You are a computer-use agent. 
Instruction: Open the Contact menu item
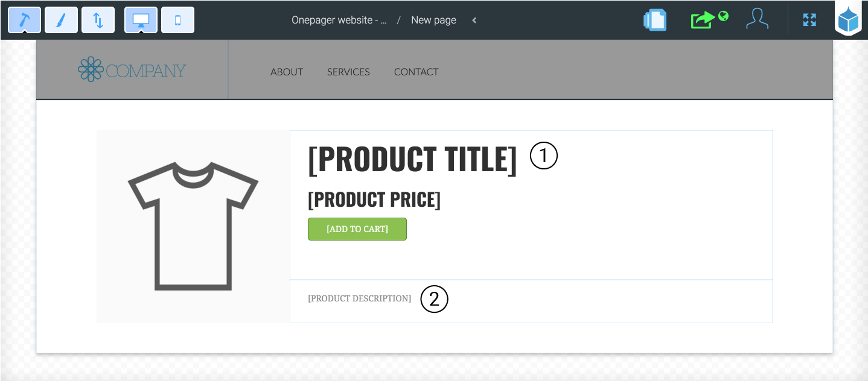tap(416, 72)
